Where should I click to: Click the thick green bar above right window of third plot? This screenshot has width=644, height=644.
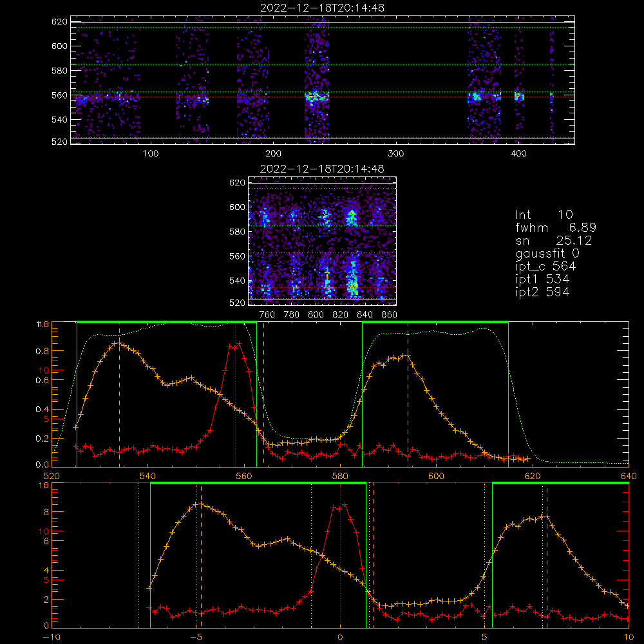pyautogui.click(x=435, y=323)
